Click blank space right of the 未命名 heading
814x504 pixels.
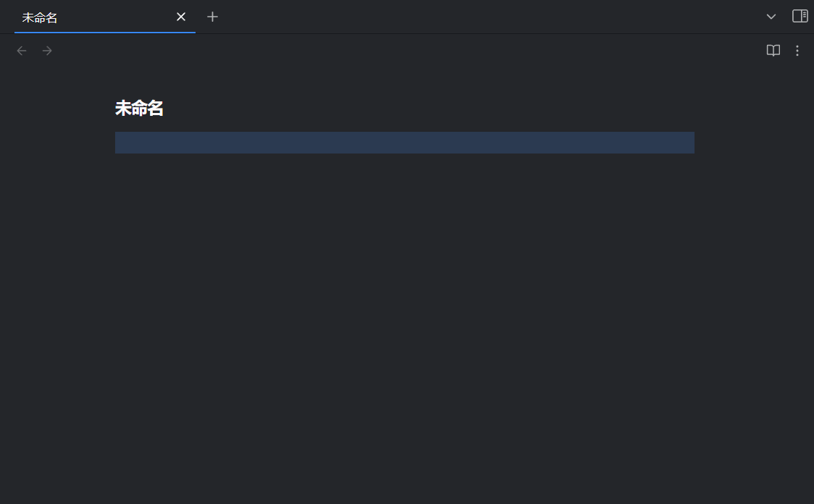pyautogui.click(x=435, y=109)
